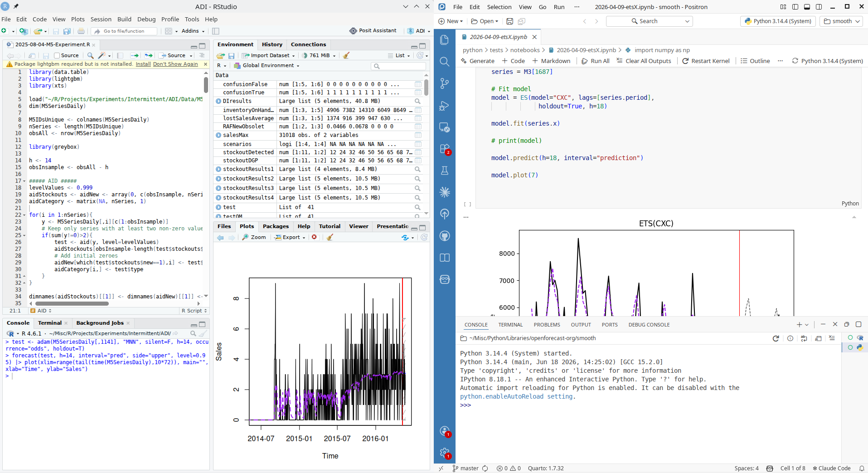Screen dimensions: 868x473
Task: Click Run All in notebook toolbar
Action: (595, 61)
